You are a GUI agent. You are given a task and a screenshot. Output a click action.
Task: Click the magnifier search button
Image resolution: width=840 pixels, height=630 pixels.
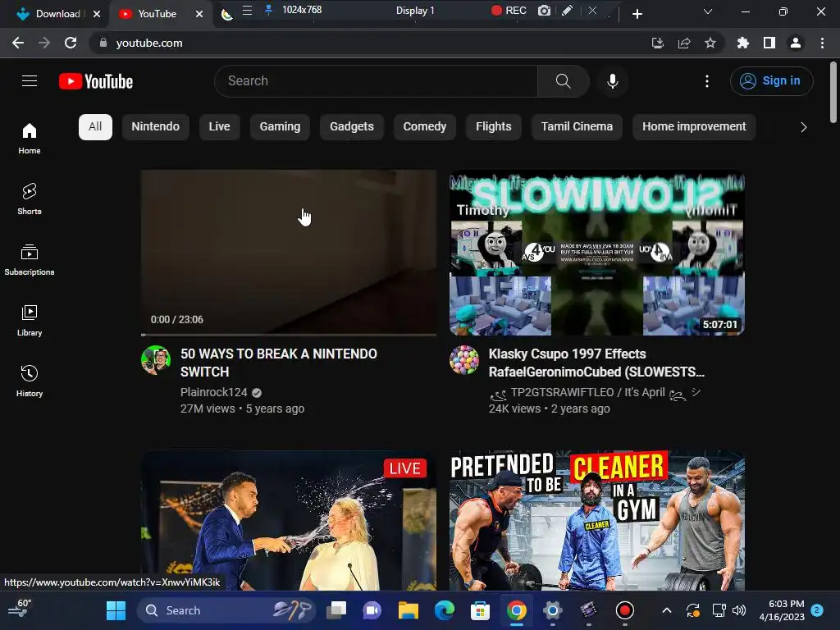point(563,81)
